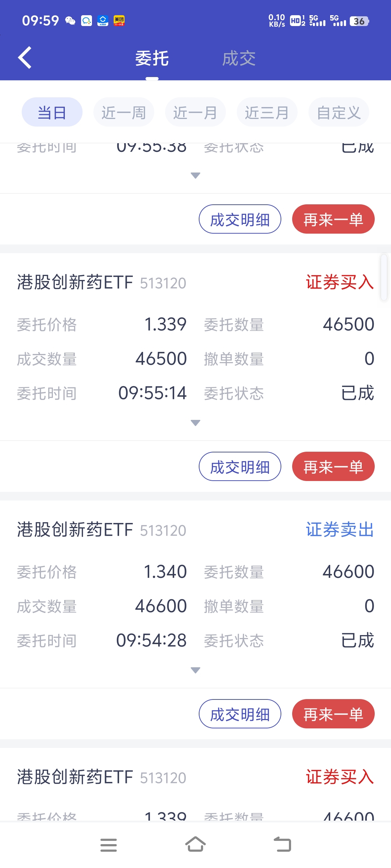
Task: Switch to the 成交 tab
Action: pos(239,58)
